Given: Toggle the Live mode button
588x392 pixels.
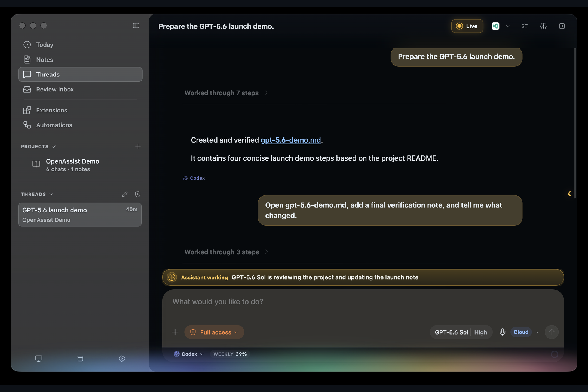Looking at the screenshot, I should coord(467,26).
